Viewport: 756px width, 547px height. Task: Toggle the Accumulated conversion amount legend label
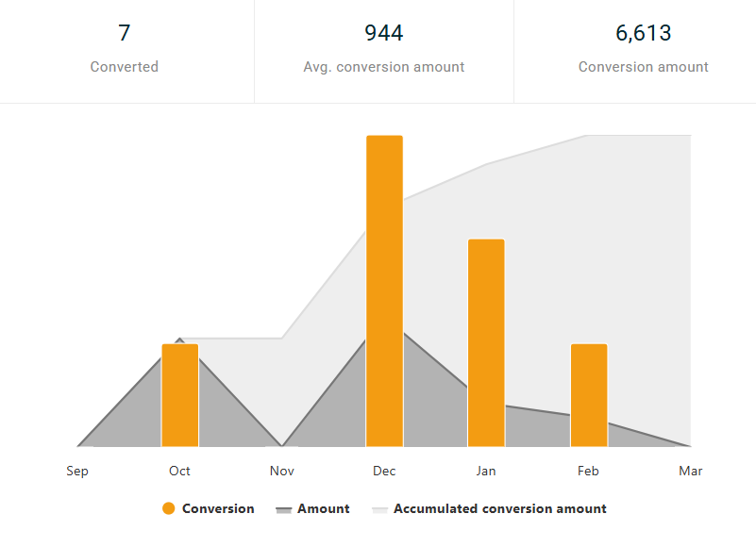(x=499, y=508)
